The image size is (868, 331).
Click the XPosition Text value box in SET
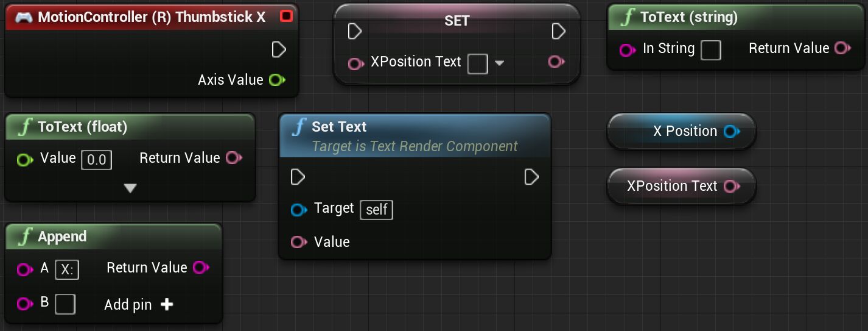pyautogui.click(x=477, y=63)
